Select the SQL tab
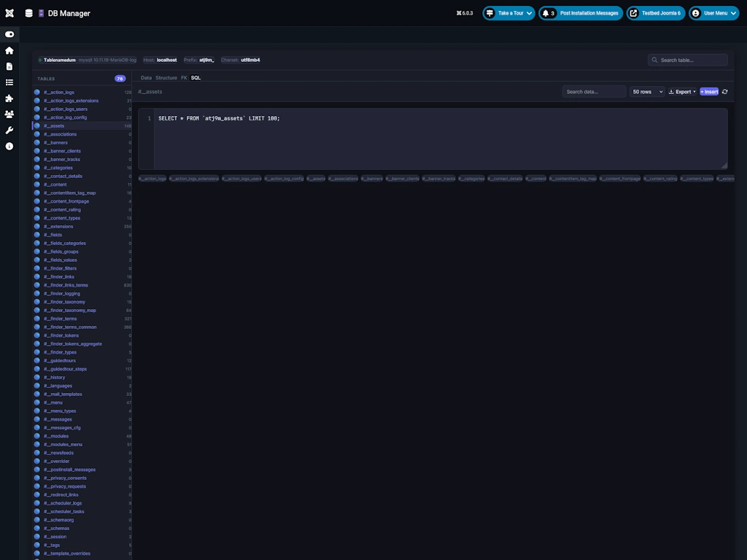The image size is (747, 560). click(x=196, y=77)
